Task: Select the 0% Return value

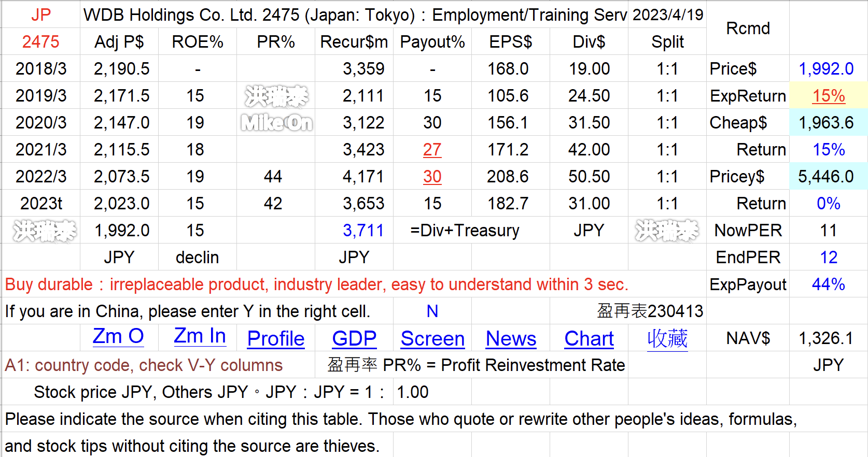Action: click(829, 204)
